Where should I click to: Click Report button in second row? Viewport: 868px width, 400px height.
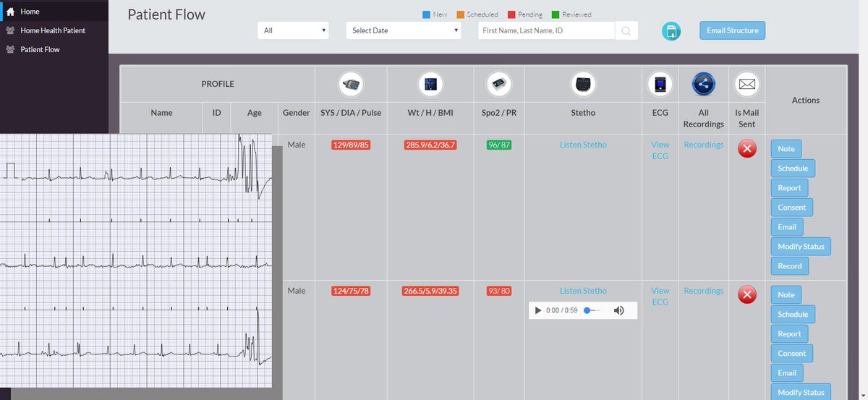[x=789, y=334]
